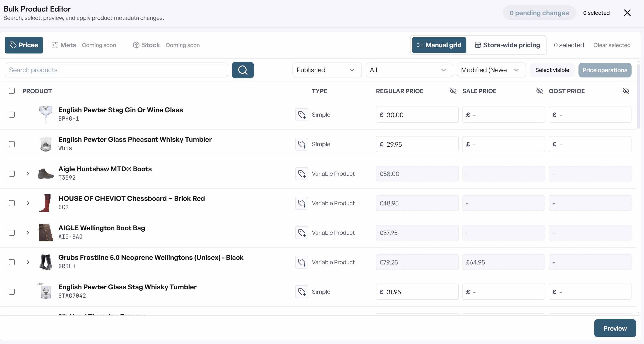Switch to Store-wide pricing mode
Image resolution: width=644 pixels, height=344 pixels.
[507, 45]
